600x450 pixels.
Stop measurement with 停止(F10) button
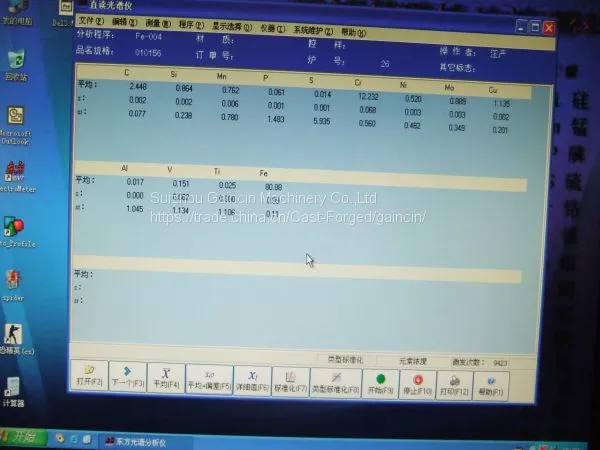(x=417, y=386)
